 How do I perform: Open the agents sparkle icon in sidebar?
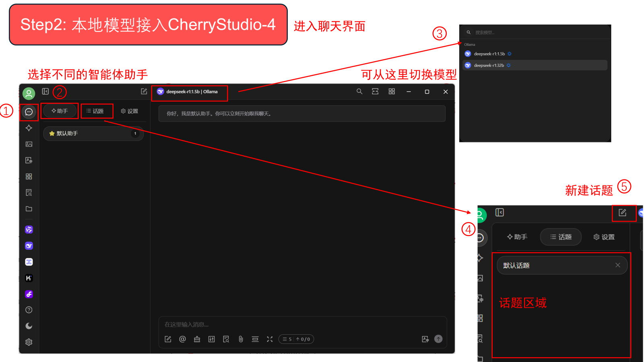29,128
